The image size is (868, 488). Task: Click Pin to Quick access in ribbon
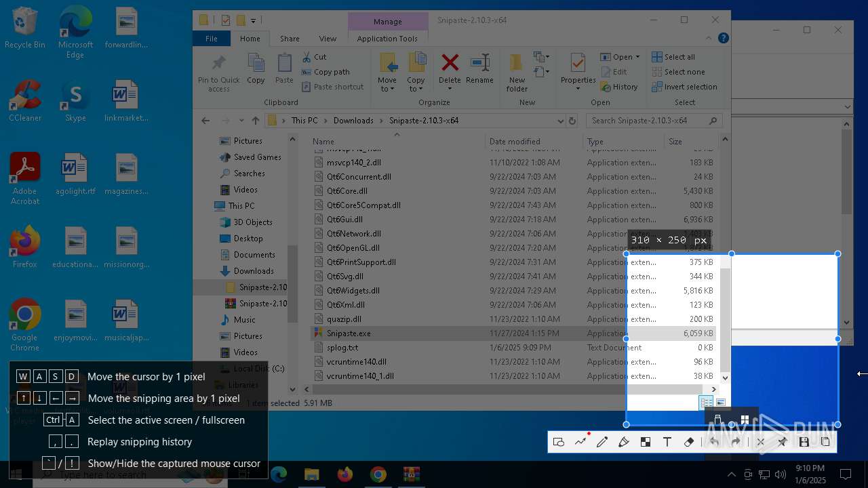[218, 73]
